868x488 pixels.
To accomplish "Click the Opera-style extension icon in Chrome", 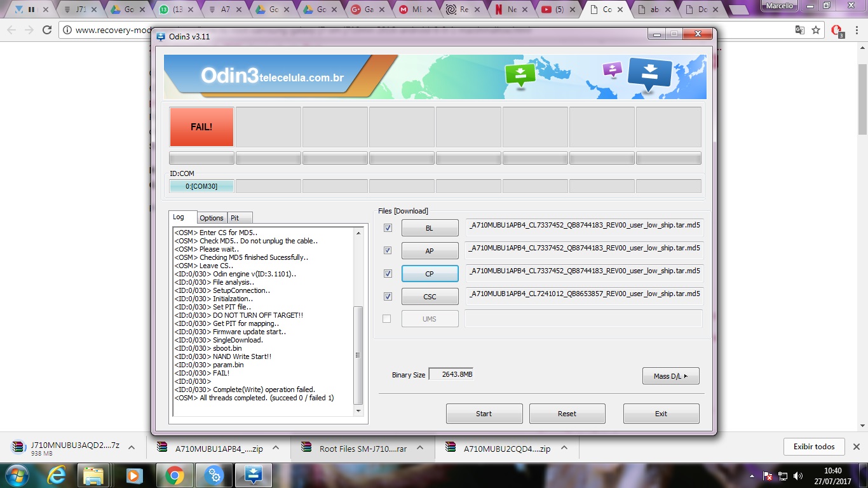I will [837, 30].
